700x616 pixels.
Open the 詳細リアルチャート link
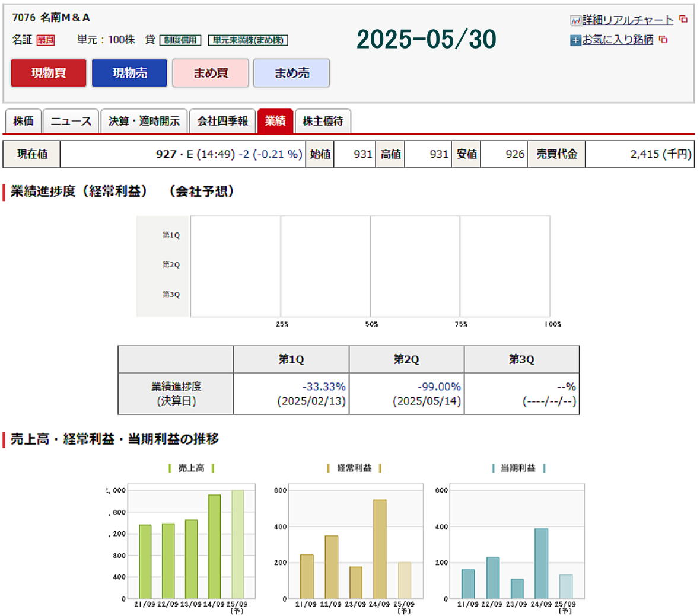[628, 20]
